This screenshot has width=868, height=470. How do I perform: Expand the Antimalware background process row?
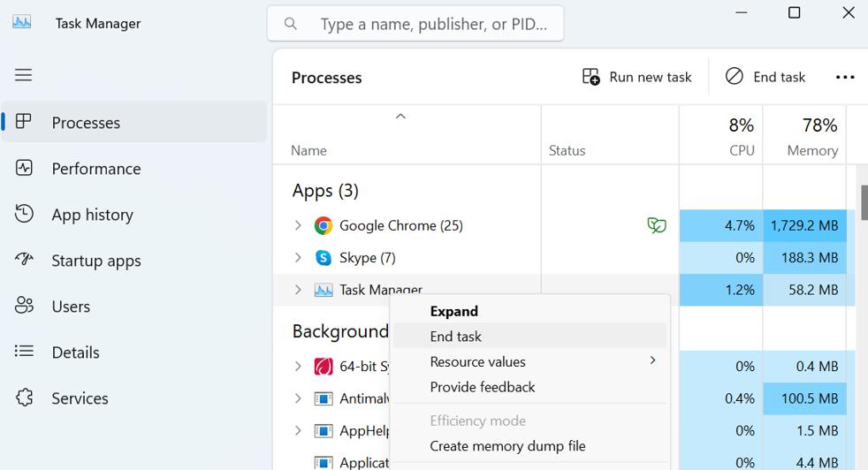click(298, 398)
